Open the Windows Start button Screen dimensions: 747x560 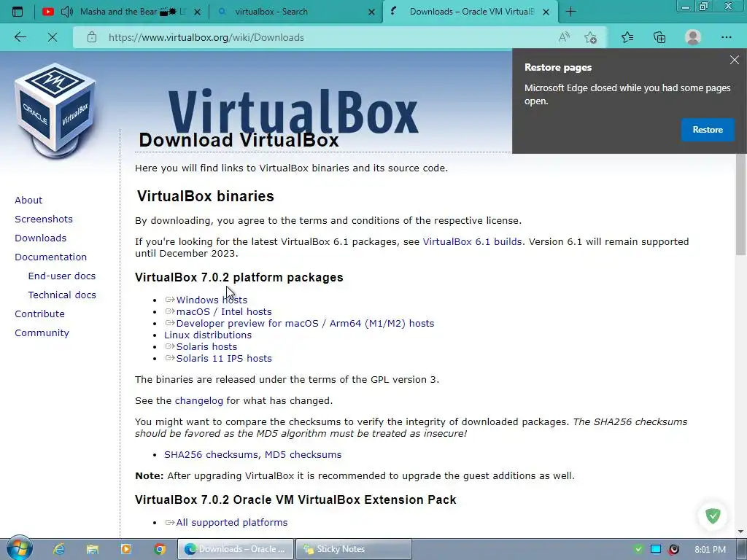click(19, 548)
